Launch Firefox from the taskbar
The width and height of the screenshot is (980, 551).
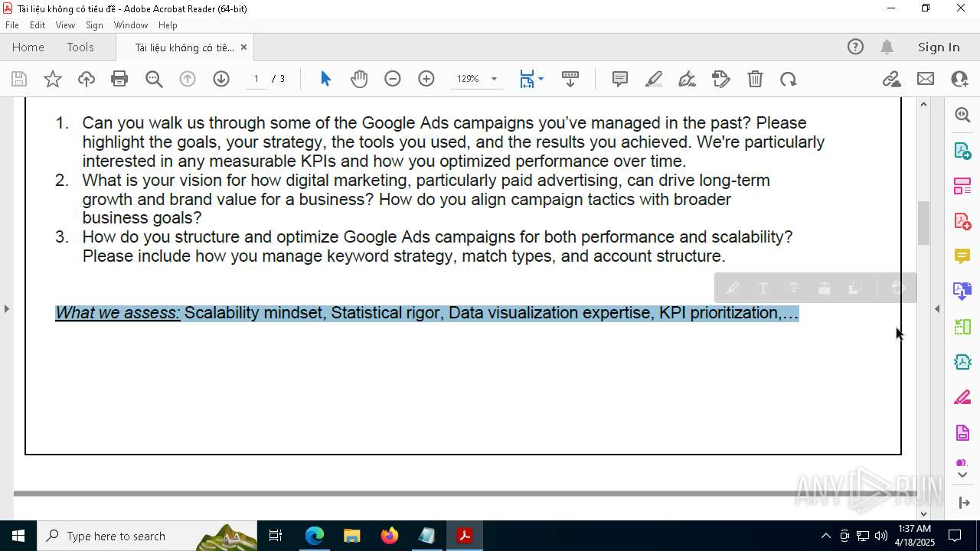pyautogui.click(x=390, y=536)
